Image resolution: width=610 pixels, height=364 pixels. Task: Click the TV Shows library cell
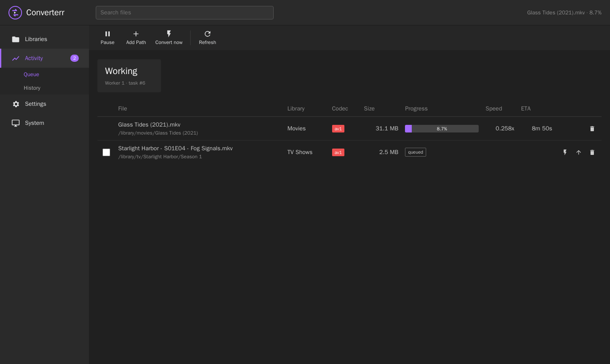(x=300, y=152)
